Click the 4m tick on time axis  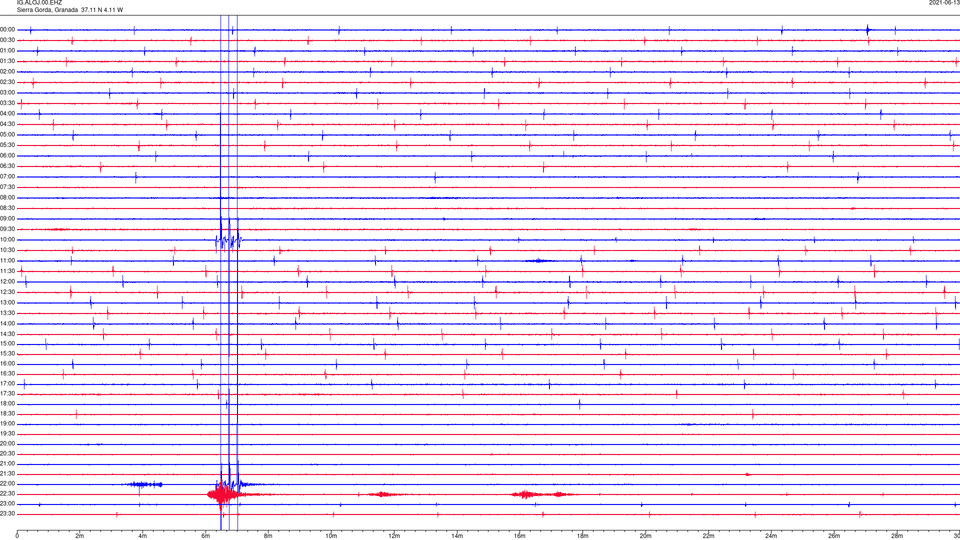(x=143, y=536)
